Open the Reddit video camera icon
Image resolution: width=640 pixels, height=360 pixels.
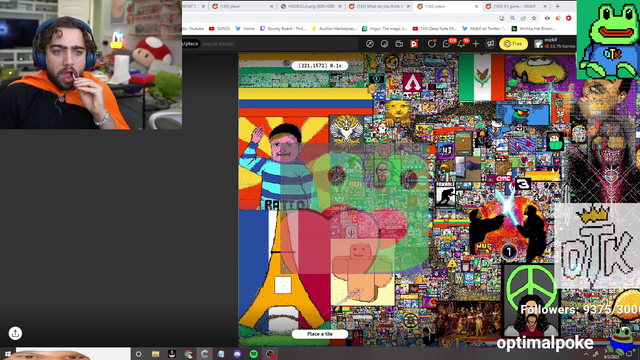point(399,44)
